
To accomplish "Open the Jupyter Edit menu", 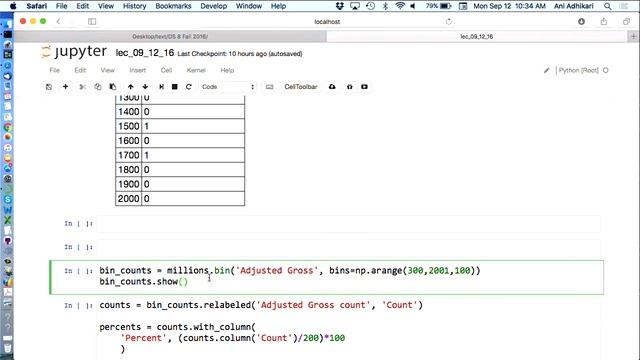I will (80, 70).
